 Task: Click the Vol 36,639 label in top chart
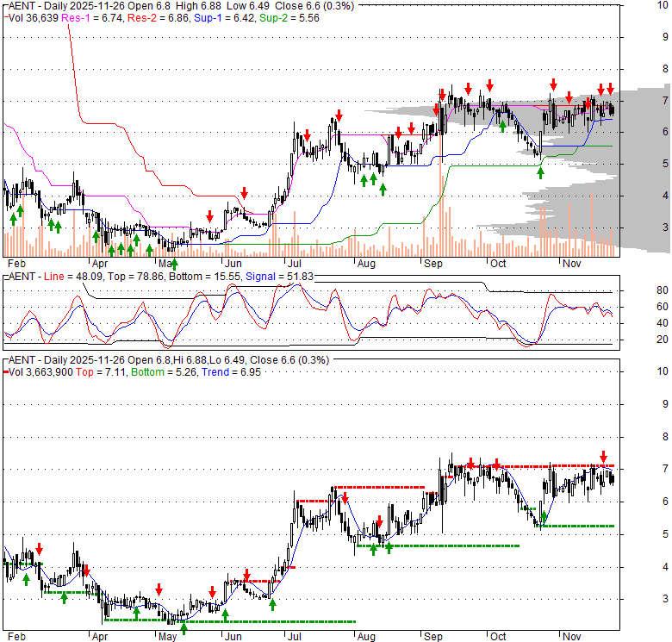(34, 18)
